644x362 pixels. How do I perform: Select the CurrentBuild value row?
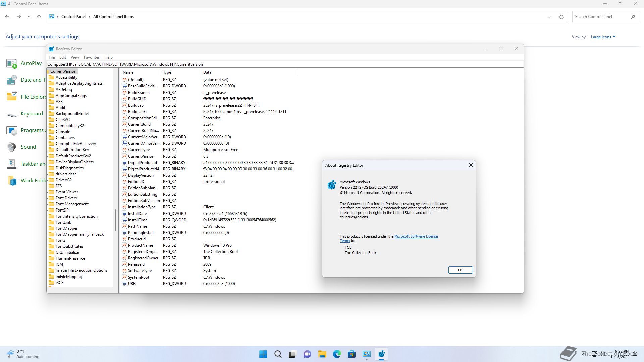coord(209,124)
